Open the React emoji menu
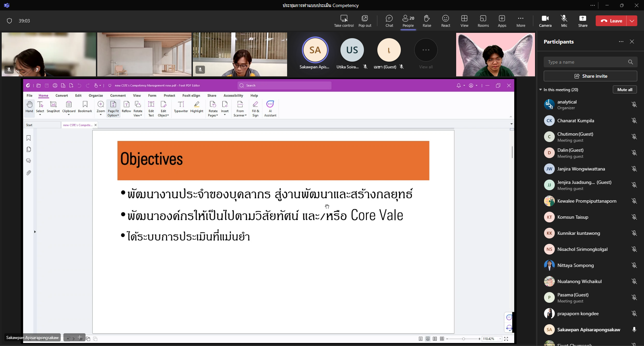644x346 pixels. 445,21
